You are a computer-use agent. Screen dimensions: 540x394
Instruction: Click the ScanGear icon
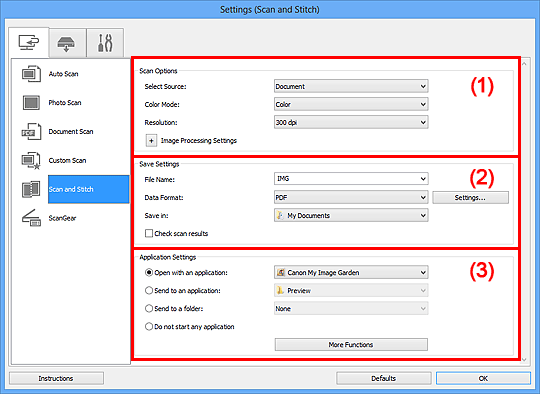[31, 218]
